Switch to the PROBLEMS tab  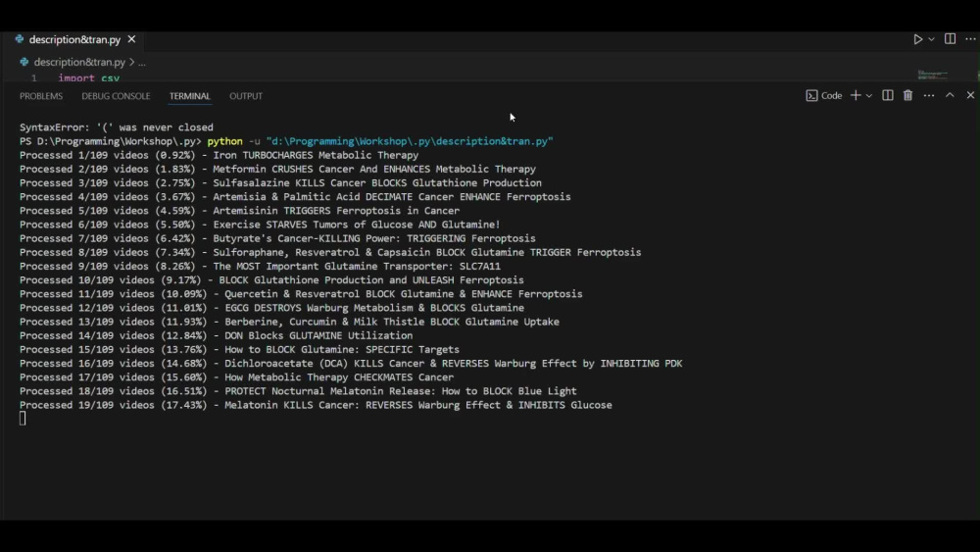[40, 96]
